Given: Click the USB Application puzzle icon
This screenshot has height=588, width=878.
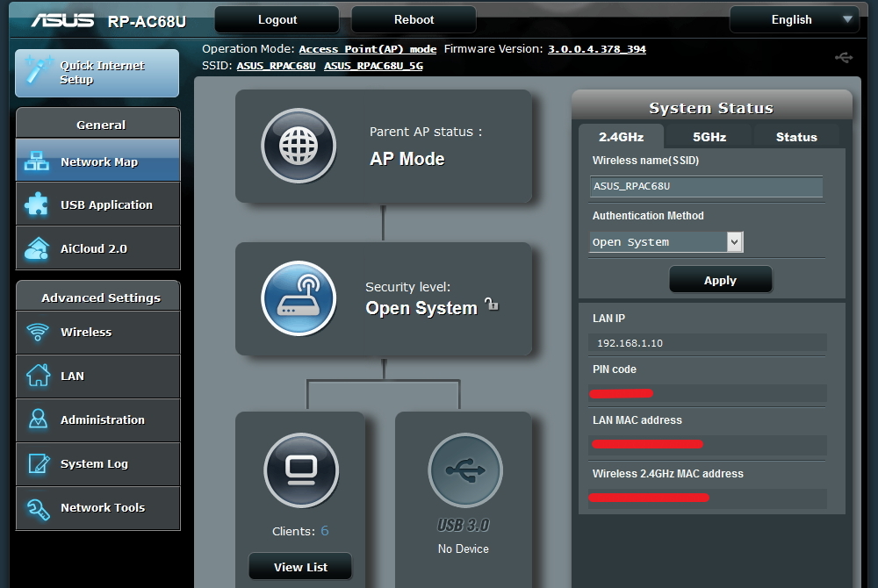Looking at the screenshot, I should point(36,204).
